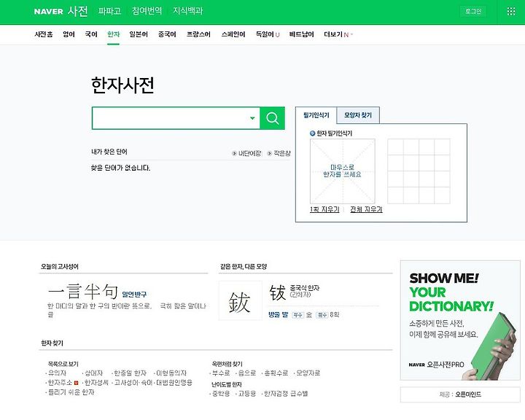The width and height of the screenshot is (525, 420).
Task: Click 1획 지우기 to erase a stroke
Action: tap(324, 209)
